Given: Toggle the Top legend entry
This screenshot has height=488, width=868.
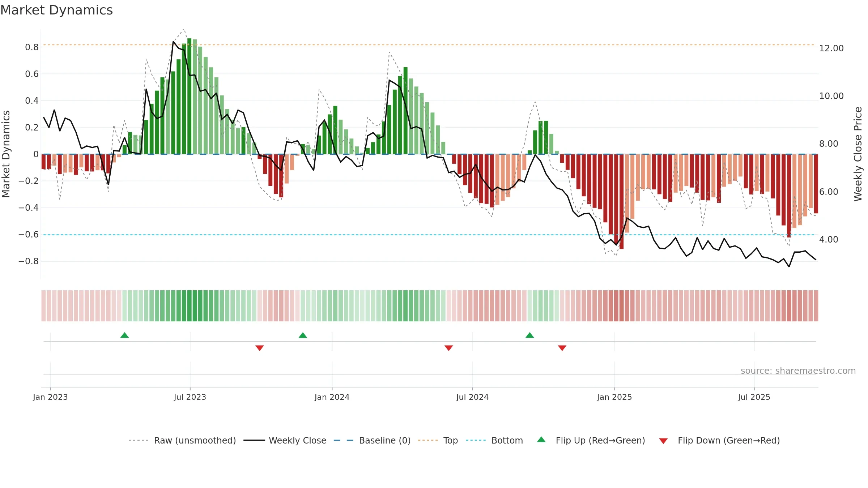Looking at the screenshot, I should click(x=438, y=440).
